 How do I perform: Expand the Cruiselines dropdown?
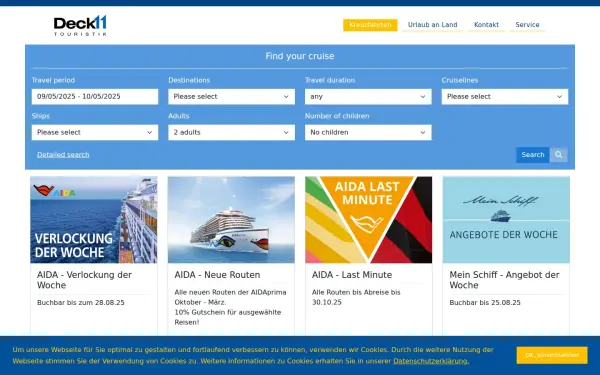tap(505, 97)
